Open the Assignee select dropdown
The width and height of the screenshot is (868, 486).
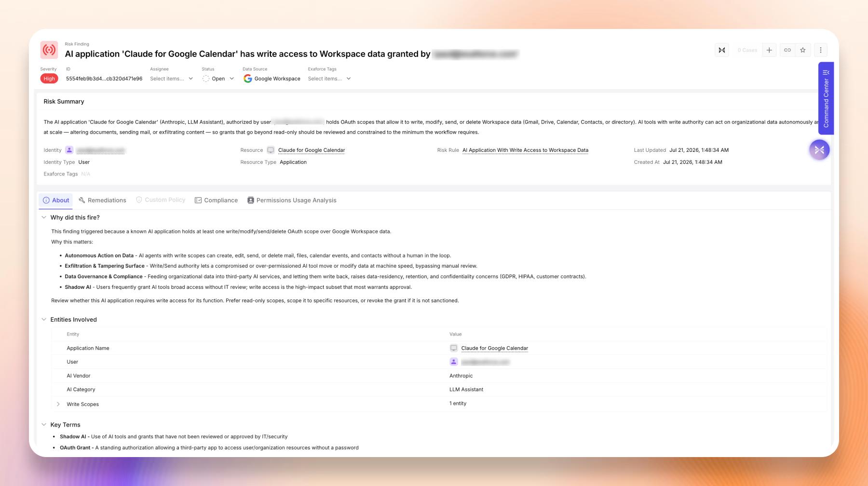point(171,79)
